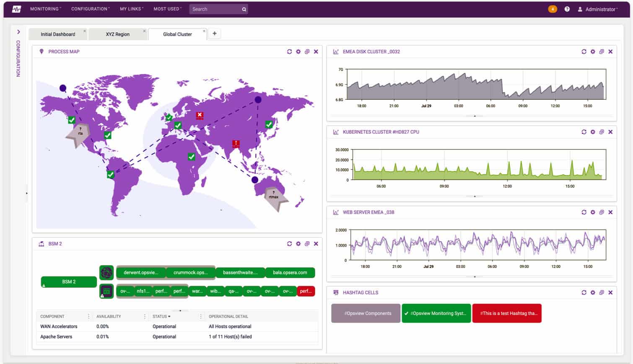Select the Global Cluster tab
633x364 pixels.
click(177, 34)
